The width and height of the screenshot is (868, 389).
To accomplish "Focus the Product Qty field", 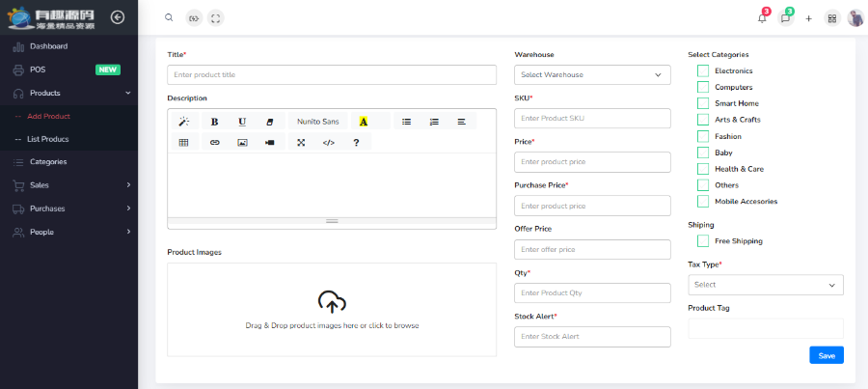I will click(592, 293).
